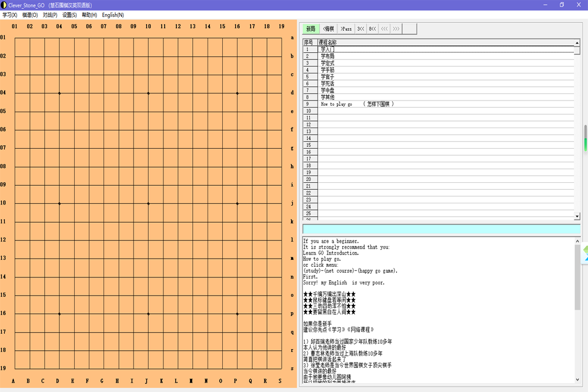Undo the last move using 悔棋

click(x=328, y=28)
